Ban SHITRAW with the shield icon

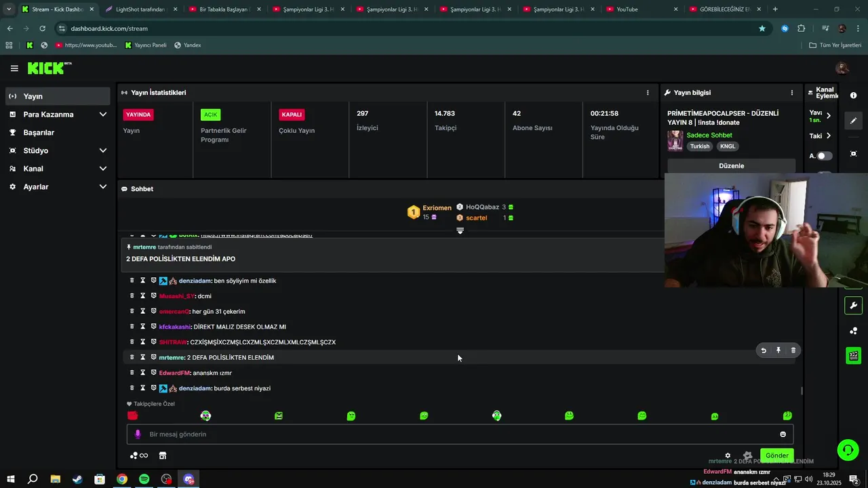point(153,342)
